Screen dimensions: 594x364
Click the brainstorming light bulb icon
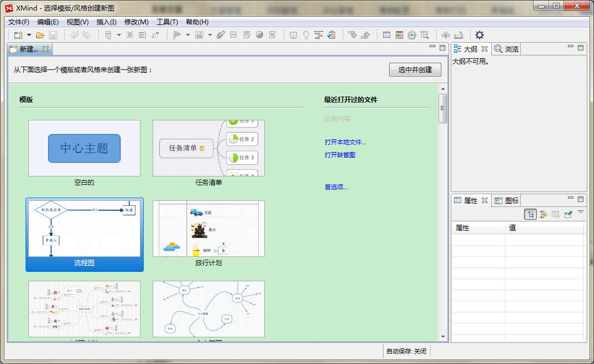point(306,35)
